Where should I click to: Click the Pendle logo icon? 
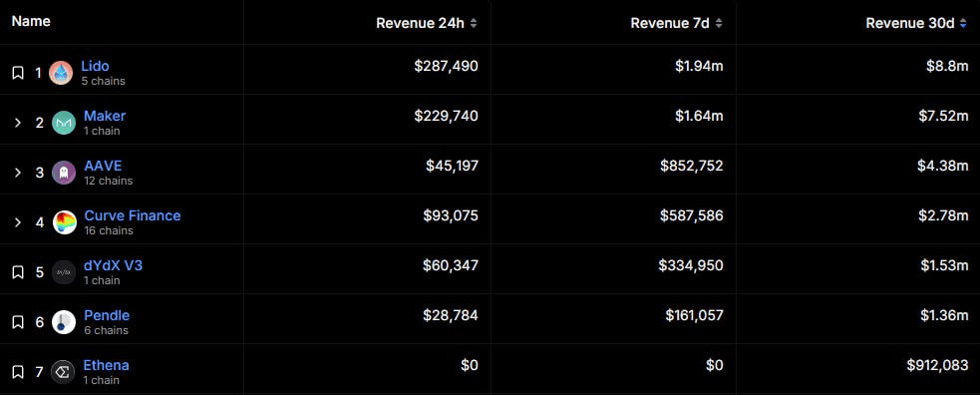pyautogui.click(x=64, y=322)
